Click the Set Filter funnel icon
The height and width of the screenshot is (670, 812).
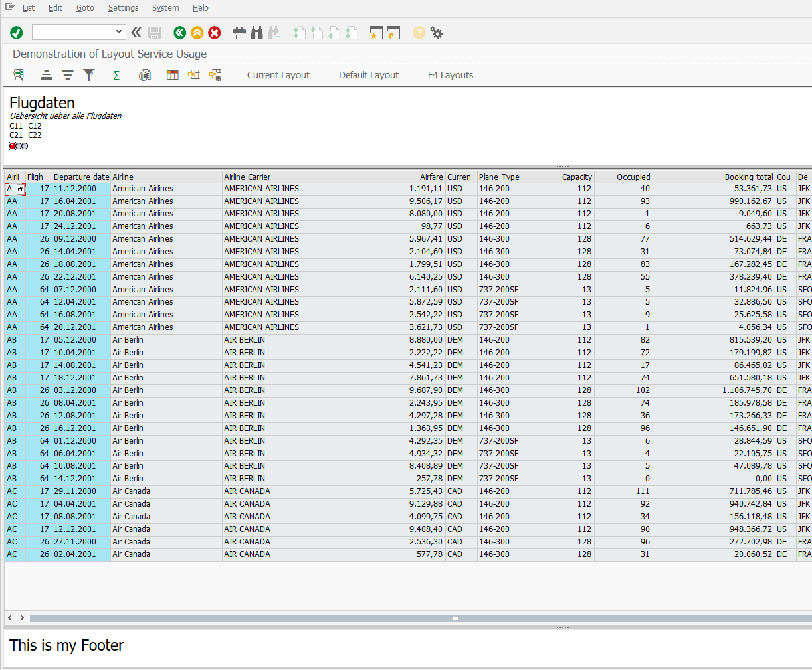click(89, 75)
